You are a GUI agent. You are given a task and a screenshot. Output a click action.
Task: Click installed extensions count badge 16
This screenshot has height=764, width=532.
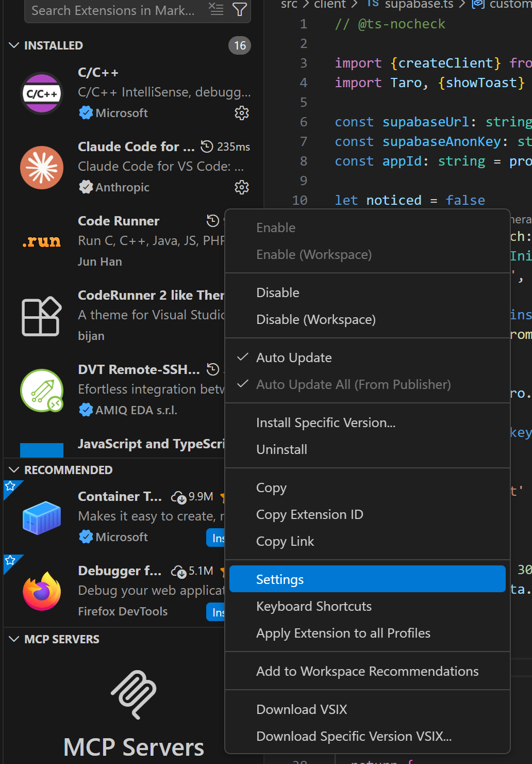(240, 45)
